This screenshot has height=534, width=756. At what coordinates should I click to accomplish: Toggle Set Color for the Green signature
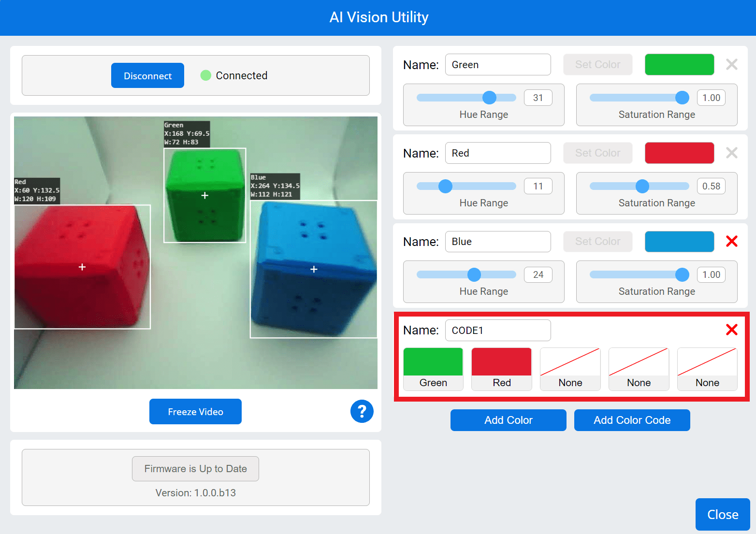(x=597, y=64)
